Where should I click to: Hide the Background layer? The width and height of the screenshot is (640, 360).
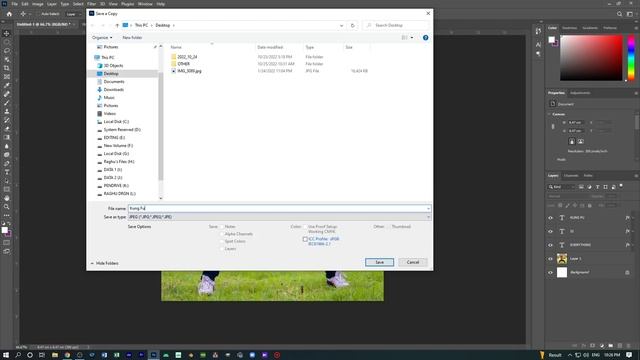click(550, 272)
